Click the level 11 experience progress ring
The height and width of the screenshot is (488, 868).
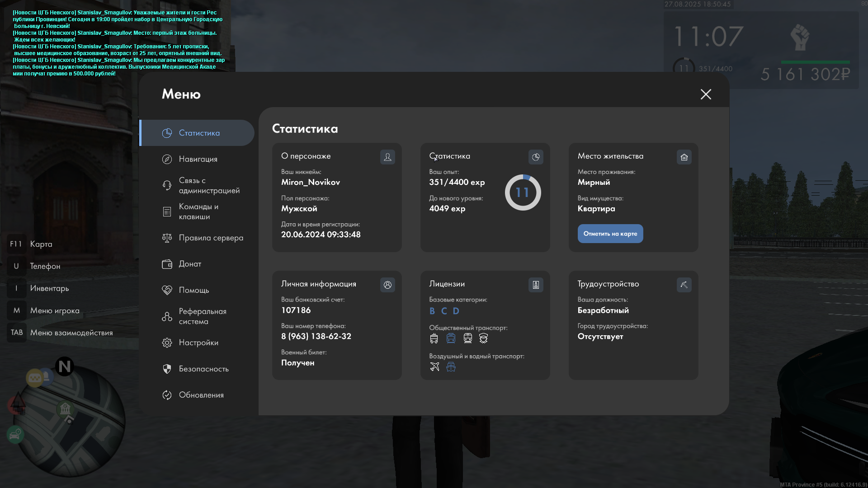[x=523, y=192]
